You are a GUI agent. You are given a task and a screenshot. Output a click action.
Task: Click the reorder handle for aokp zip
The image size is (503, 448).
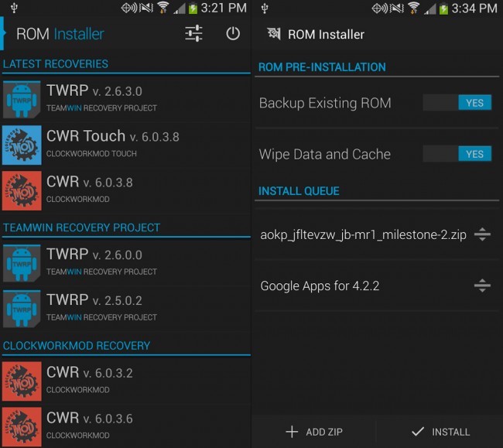(x=482, y=234)
